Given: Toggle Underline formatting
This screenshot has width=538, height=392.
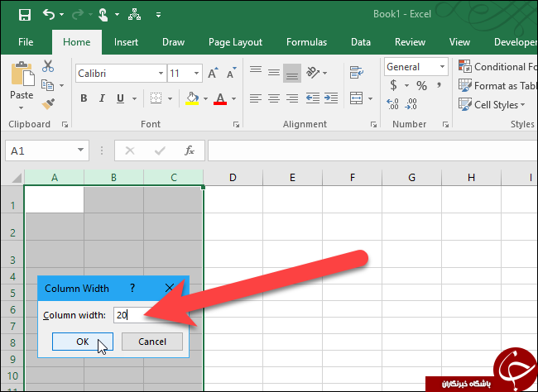Looking at the screenshot, I should tap(120, 98).
